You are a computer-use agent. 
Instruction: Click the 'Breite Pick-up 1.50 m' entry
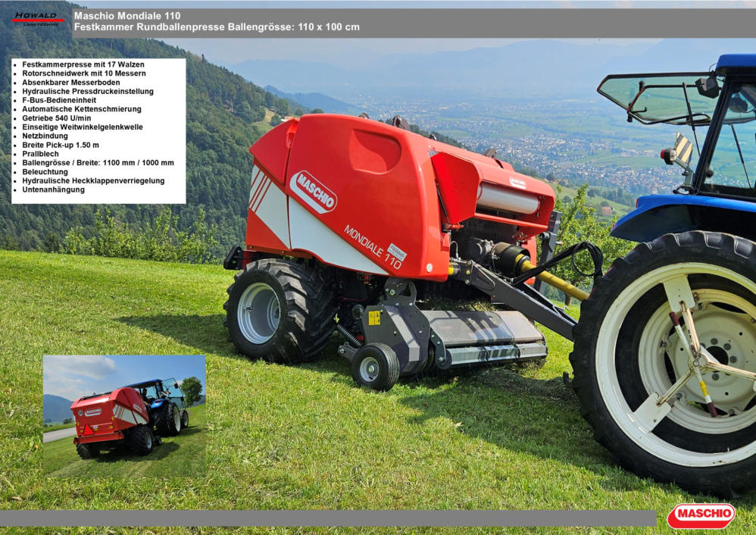(61, 145)
